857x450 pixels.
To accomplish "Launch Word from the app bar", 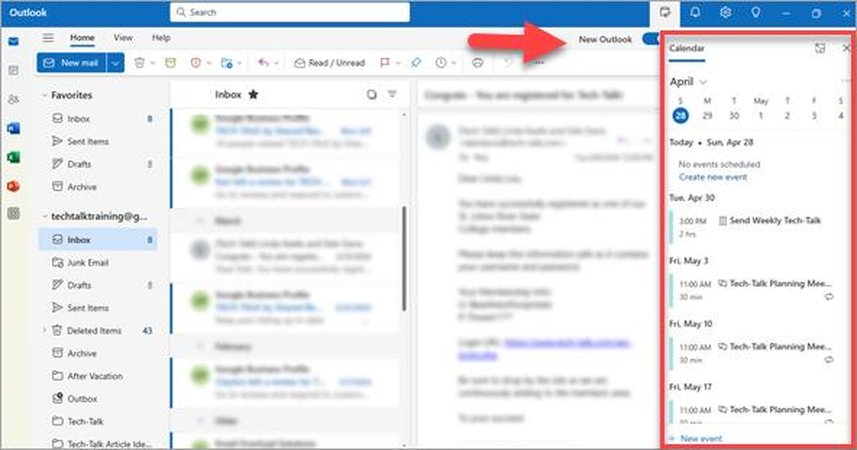I will click(14, 128).
